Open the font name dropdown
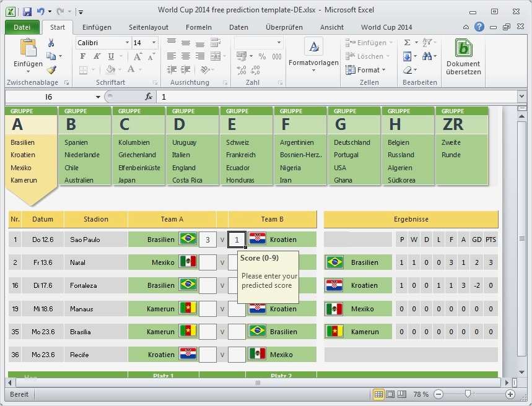The width and height of the screenshot is (532, 406). (x=127, y=43)
